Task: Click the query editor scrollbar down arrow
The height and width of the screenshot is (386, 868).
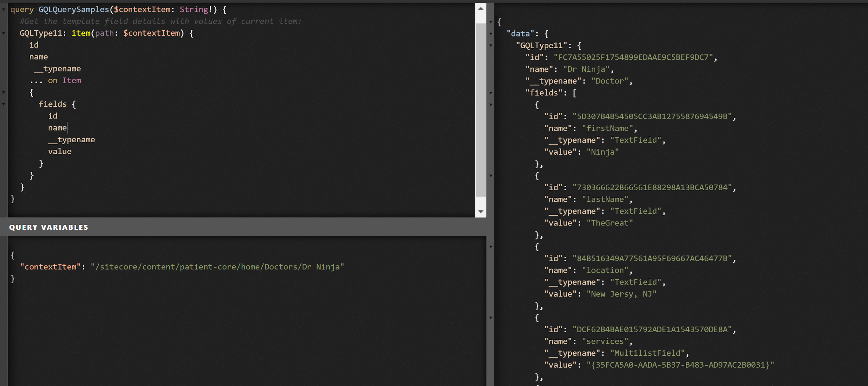Action: tap(481, 212)
